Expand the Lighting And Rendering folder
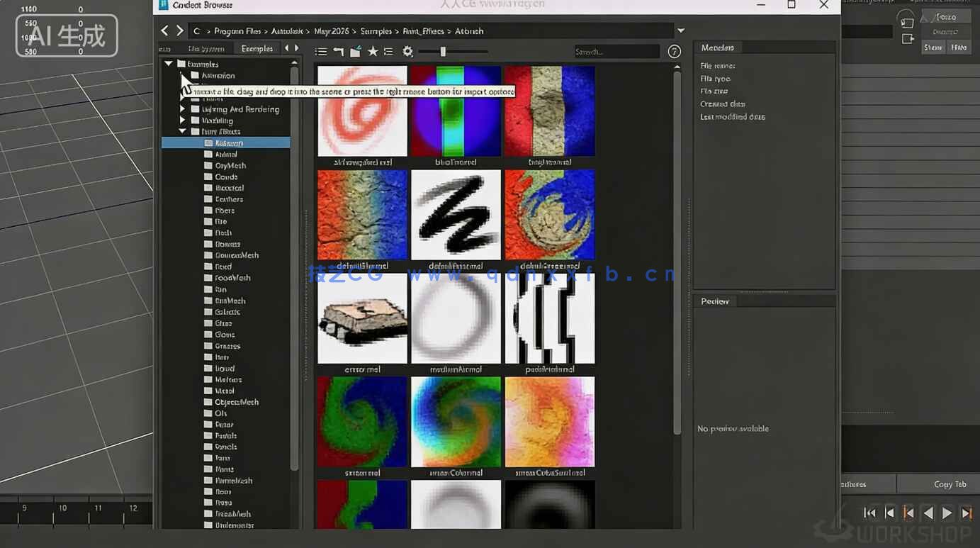980x548 pixels. pyautogui.click(x=183, y=109)
